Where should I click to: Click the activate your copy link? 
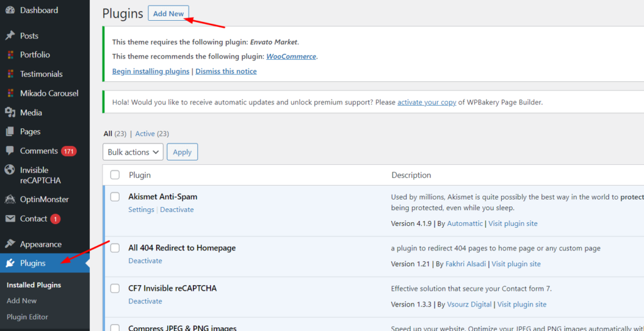pyautogui.click(x=427, y=103)
